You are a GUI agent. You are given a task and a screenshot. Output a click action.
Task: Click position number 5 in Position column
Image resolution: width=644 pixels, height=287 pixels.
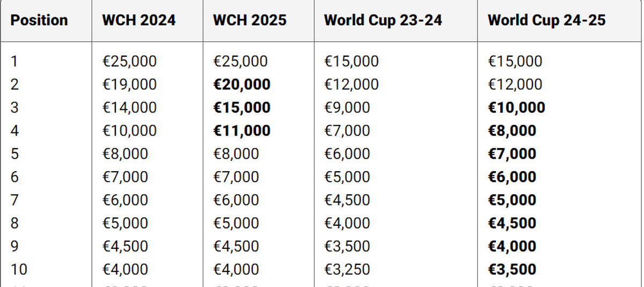coord(14,154)
